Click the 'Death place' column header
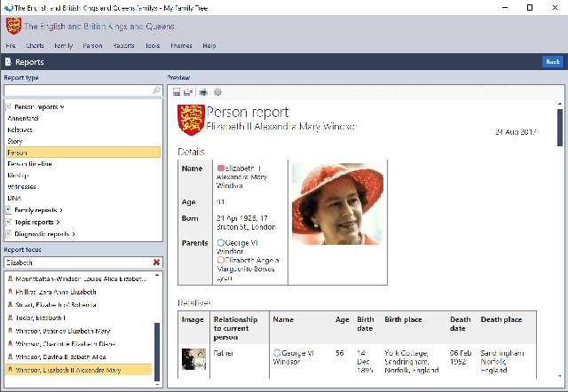 (501, 319)
